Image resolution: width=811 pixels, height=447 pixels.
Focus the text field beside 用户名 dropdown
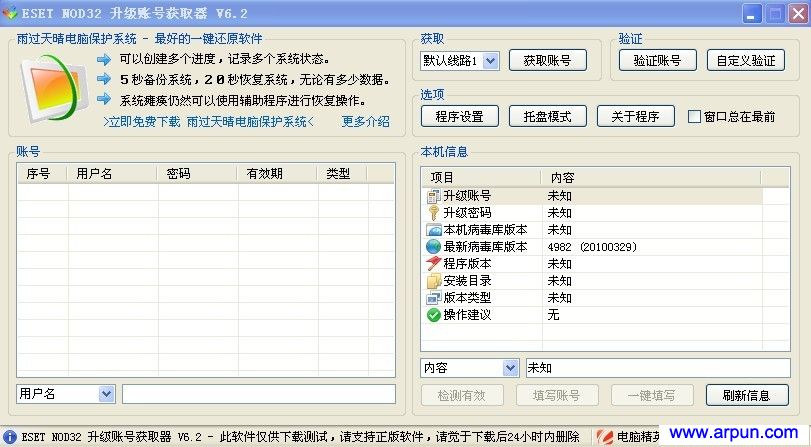(259, 394)
